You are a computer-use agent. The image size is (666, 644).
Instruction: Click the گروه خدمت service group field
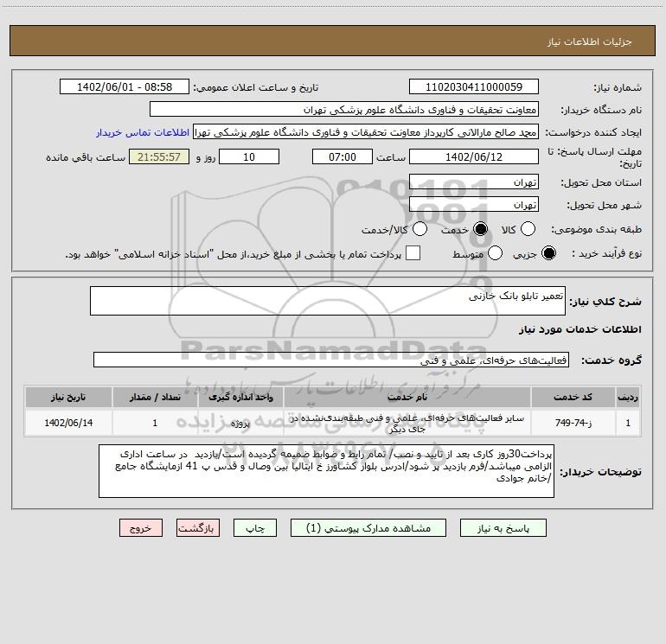pyautogui.click(x=331, y=360)
